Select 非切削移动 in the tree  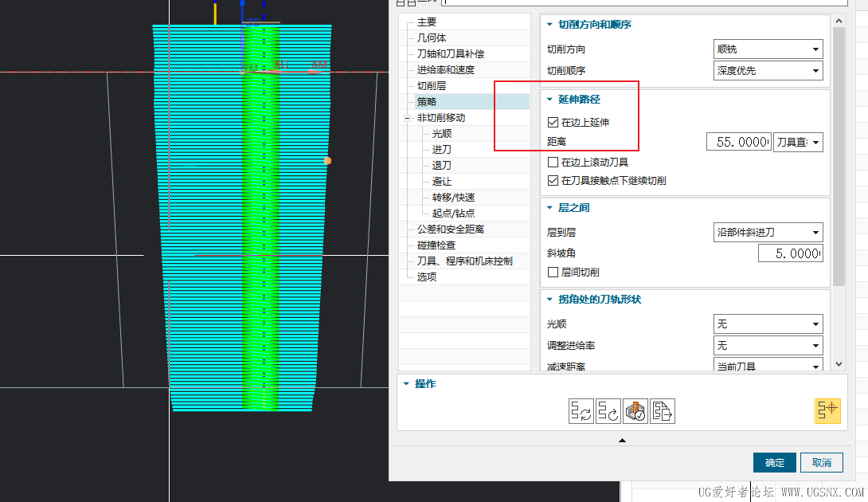pyautogui.click(x=441, y=118)
